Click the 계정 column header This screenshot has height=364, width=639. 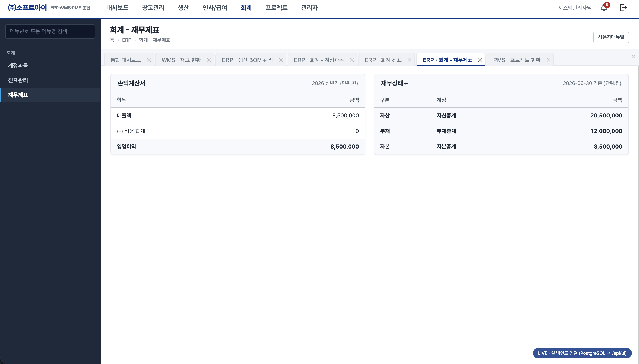[x=441, y=100]
